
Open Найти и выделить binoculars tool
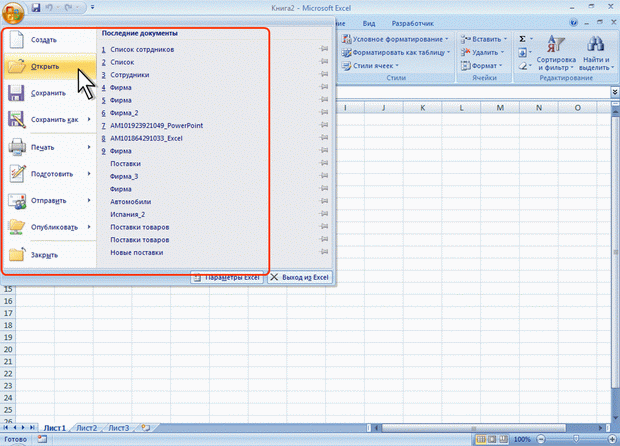(596, 53)
